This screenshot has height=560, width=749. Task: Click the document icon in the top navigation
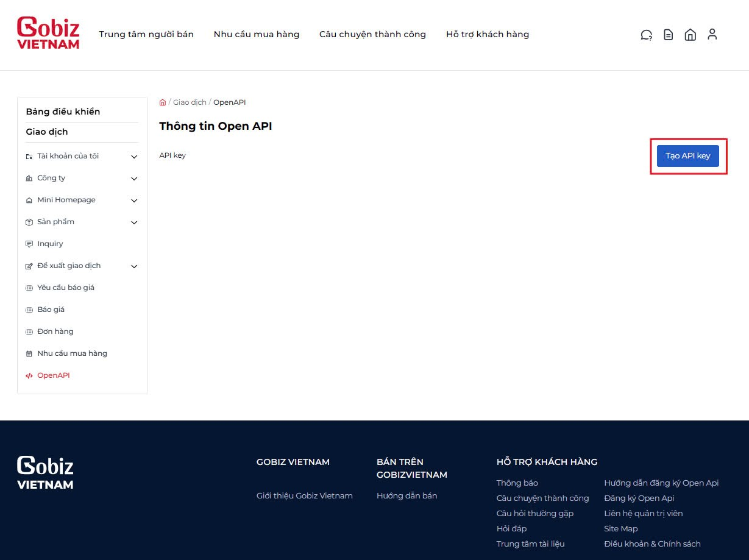point(668,35)
